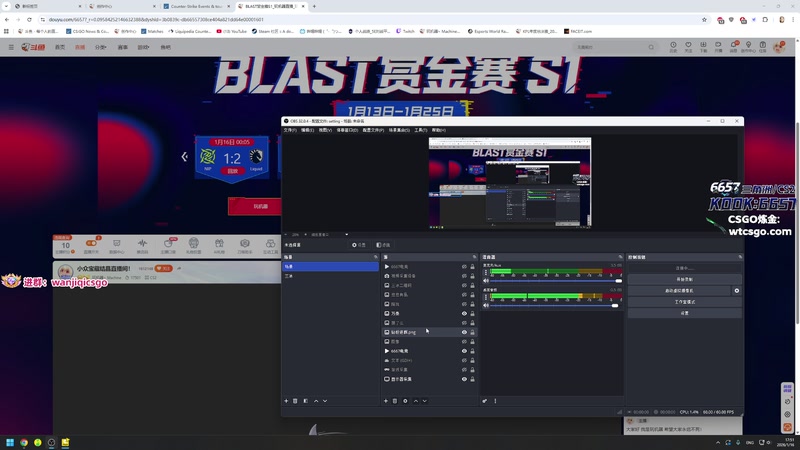This screenshot has width=800, height=450.
Task: Open the OBS 文件(F) File menu
Action: coord(290,130)
